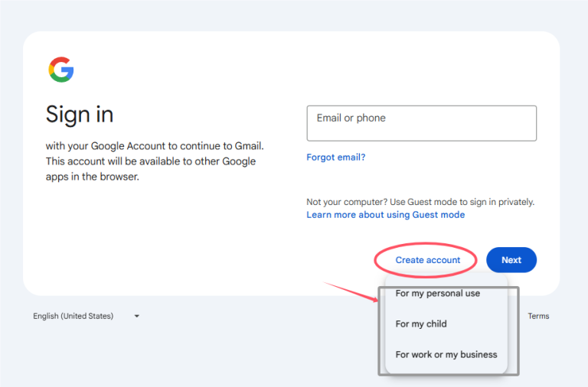Click the "Sign in" heading

click(80, 115)
